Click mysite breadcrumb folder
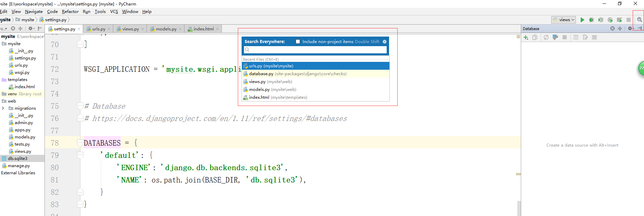The image size is (644, 216). click(x=25, y=20)
